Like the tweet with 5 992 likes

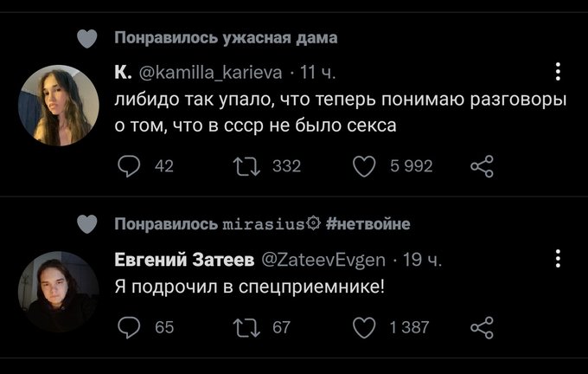coord(365,166)
